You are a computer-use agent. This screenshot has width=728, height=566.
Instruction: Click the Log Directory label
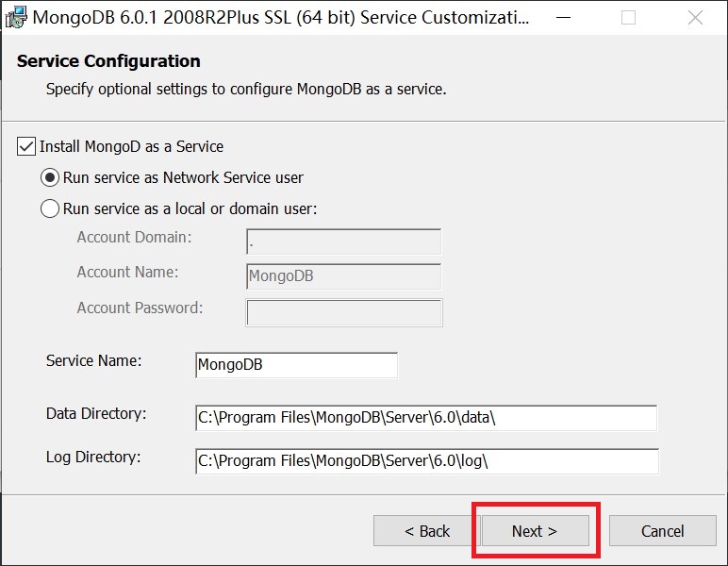tap(93, 457)
